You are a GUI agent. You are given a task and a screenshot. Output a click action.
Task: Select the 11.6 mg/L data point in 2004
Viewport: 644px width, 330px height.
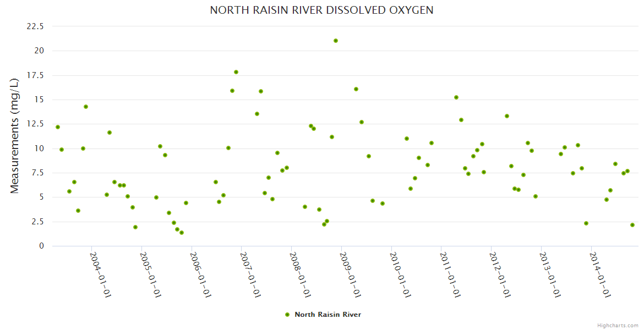coord(110,133)
